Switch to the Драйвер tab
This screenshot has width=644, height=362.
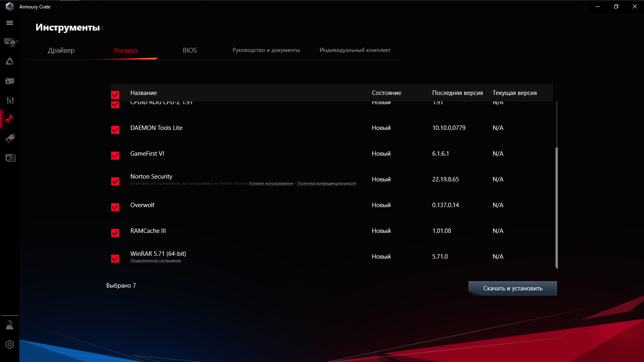[x=61, y=50]
